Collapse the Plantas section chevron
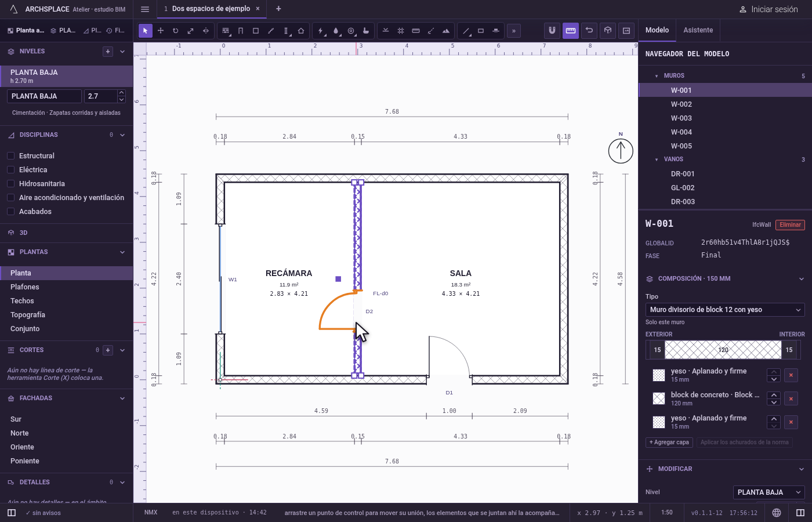 point(122,252)
